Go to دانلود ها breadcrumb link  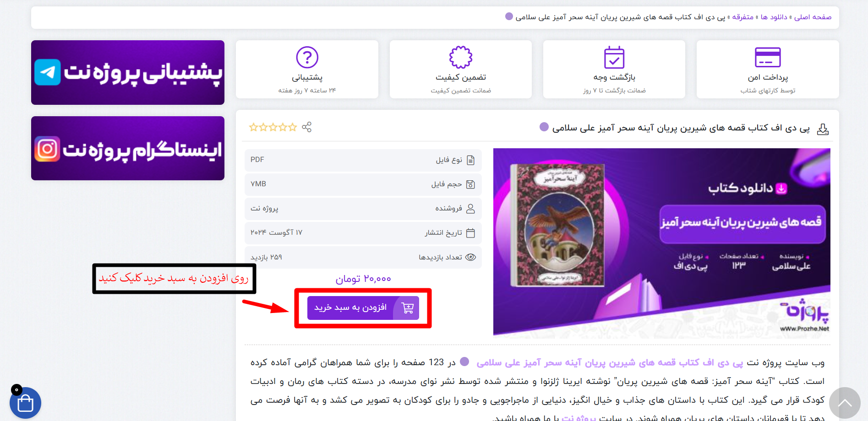point(774,17)
